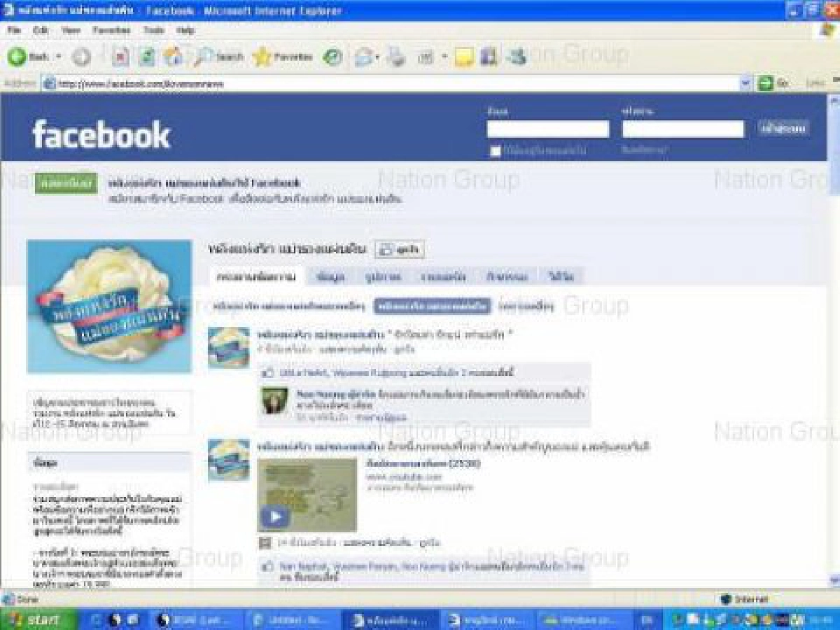Expand the Mail icon dropdown arrow

pyautogui.click(x=377, y=57)
